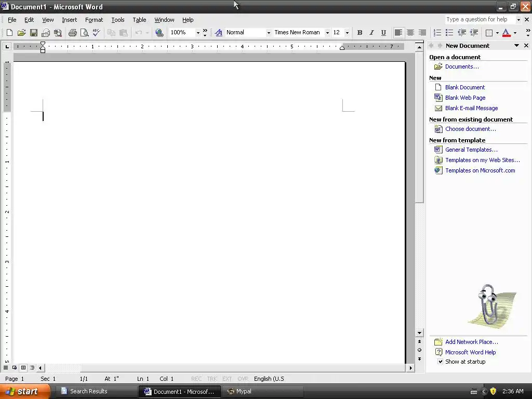The height and width of the screenshot is (399, 532).
Task: Open the New Document task pane dropdown
Action: click(x=516, y=46)
